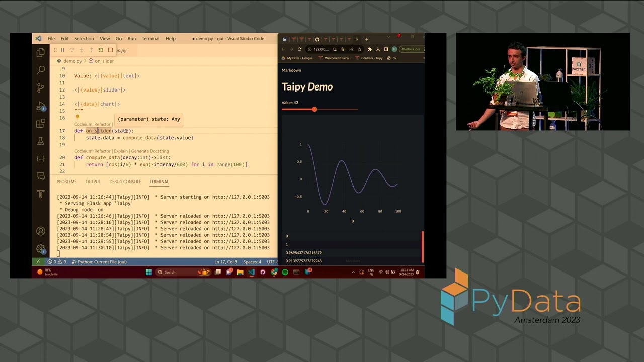This screenshot has height=362, width=644.
Task: Open the Edit menu
Action: [x=65, y=39]
